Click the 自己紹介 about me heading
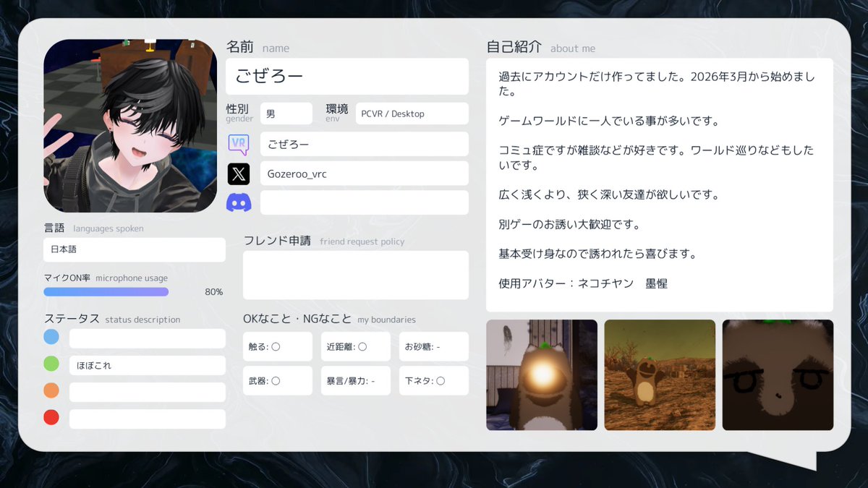Image resolution: width=868 pixels, height=488 pixels. coord(541,47)
